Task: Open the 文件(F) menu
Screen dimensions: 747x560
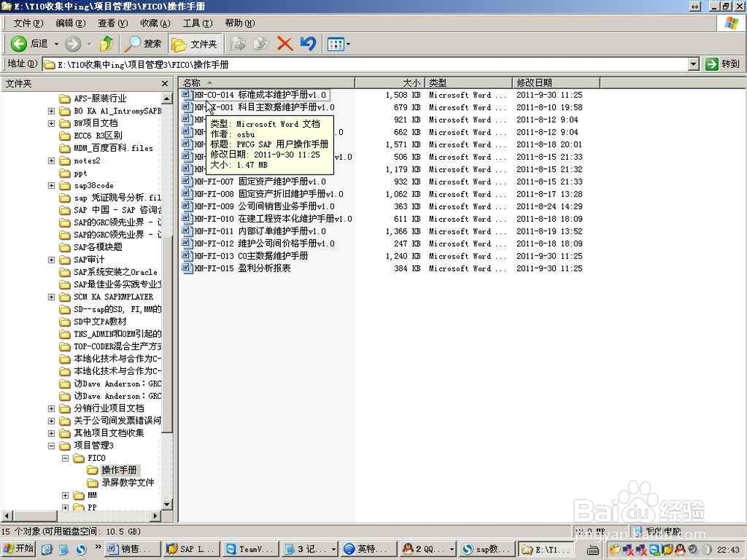Action: click(x=28, y=23)
